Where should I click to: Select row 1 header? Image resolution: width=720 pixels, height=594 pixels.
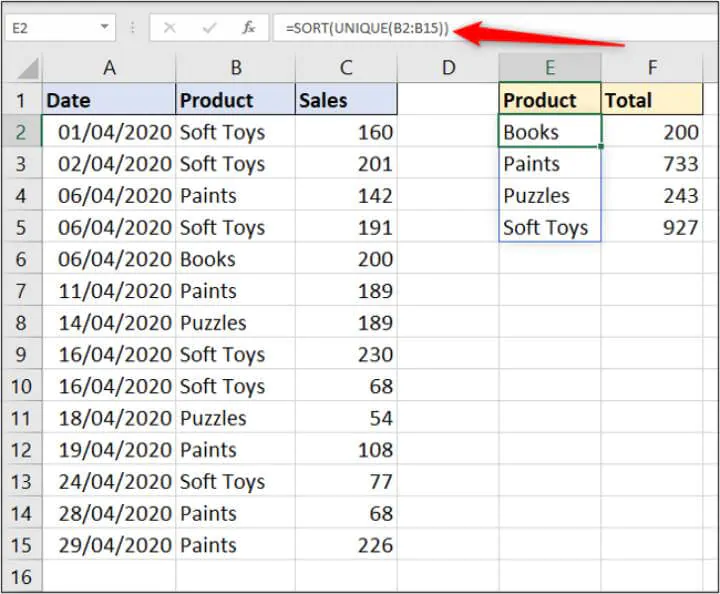pos(21,99)
